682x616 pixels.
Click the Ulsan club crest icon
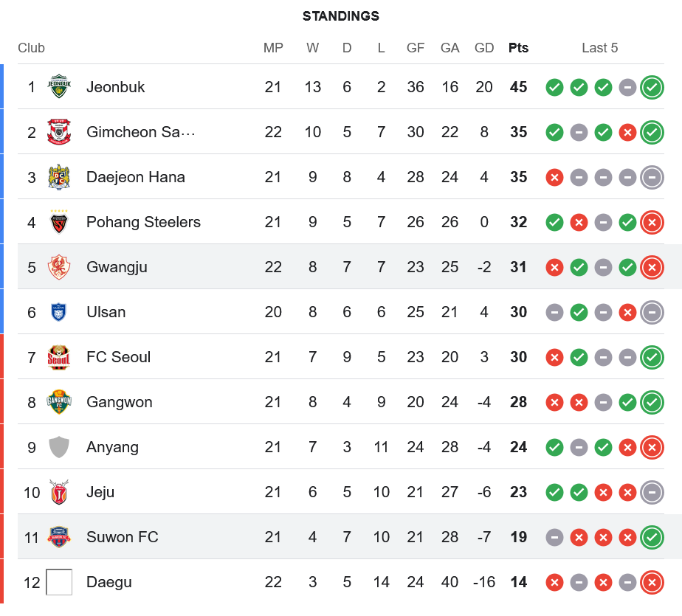click(59, 312)
